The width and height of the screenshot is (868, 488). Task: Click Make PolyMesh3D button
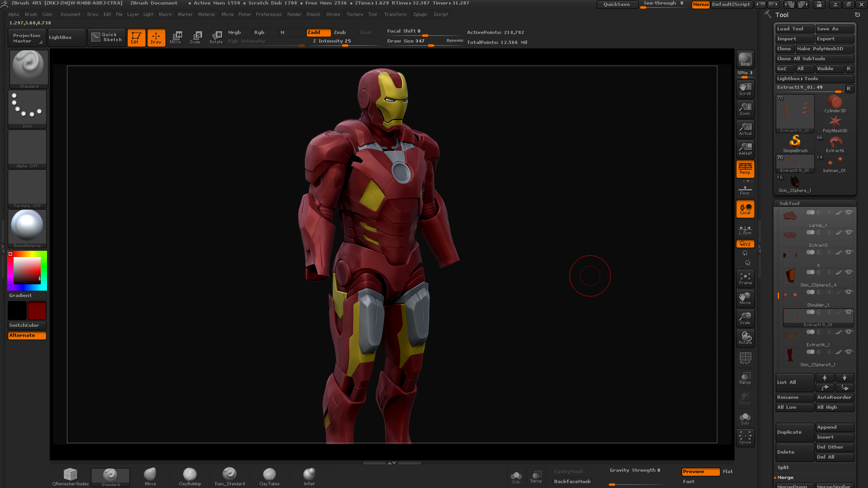pos(825,49)
